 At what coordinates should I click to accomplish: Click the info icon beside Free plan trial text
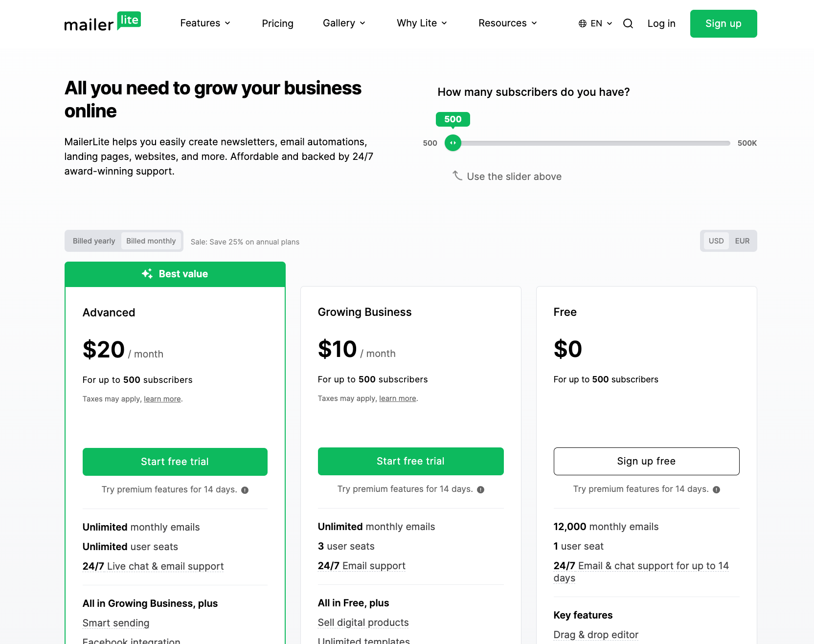pos(716,489)
